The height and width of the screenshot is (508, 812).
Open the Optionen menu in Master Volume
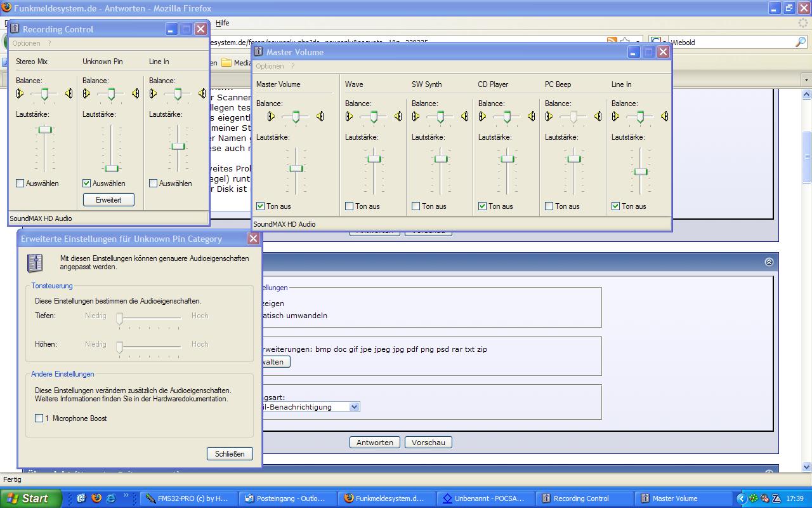270,66
